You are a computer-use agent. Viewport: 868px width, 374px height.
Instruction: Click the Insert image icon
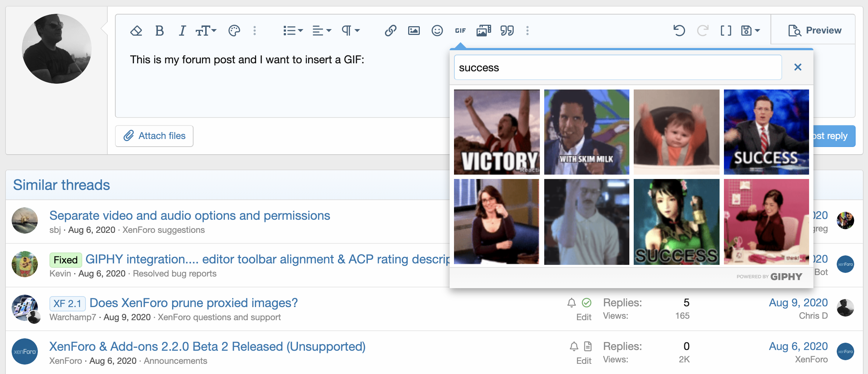[414, 31]
